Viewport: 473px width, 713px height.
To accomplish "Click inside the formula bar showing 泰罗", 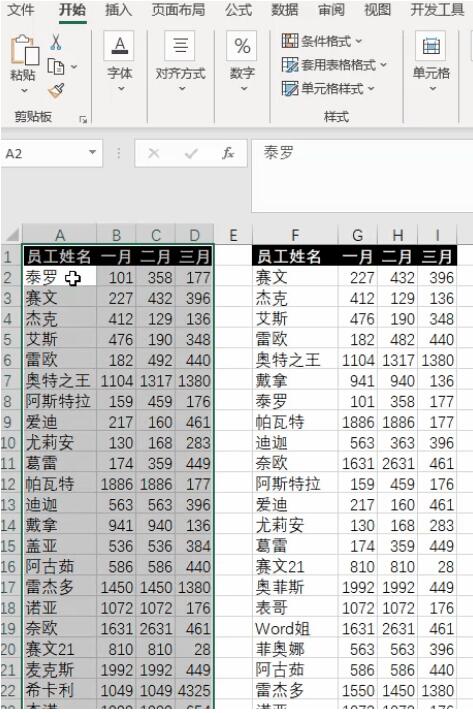I will pos(362,176).
